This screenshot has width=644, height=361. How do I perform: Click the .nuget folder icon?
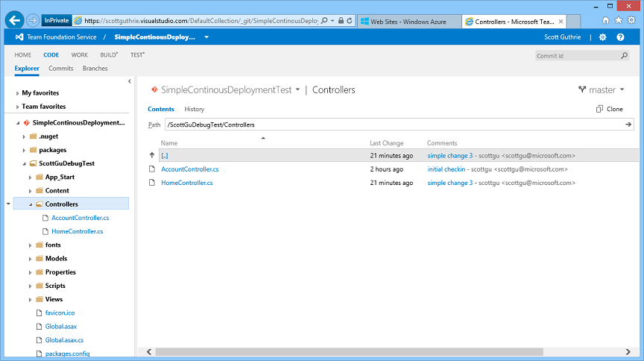(x=34, y=136)
